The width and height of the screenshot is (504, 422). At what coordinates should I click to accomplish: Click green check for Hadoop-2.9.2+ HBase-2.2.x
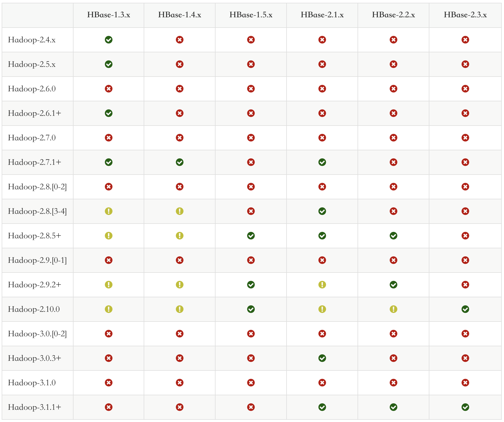(x=393, y=285)
